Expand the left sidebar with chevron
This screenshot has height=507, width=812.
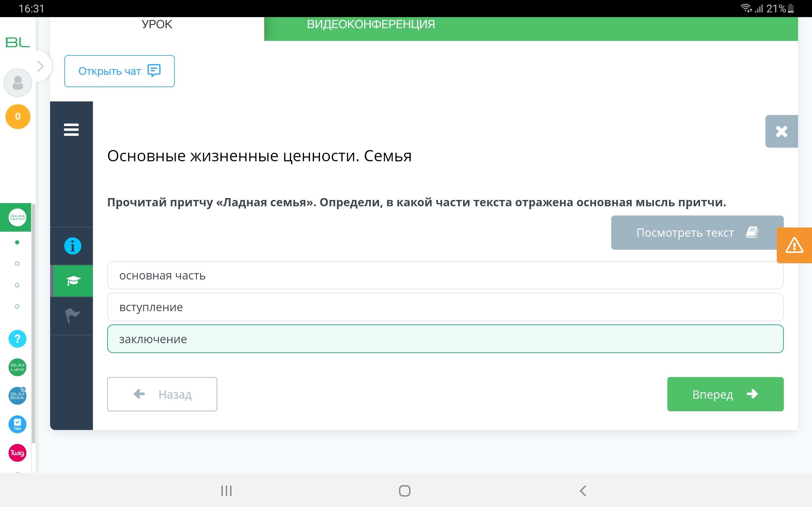click(x=41, y=66)
